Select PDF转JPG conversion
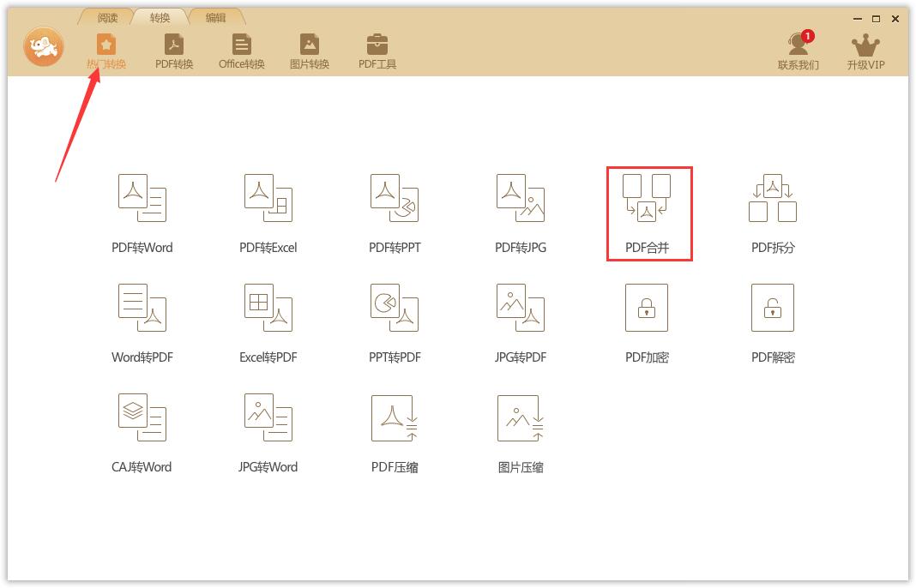The image size is (916, 588). (519, 213)
